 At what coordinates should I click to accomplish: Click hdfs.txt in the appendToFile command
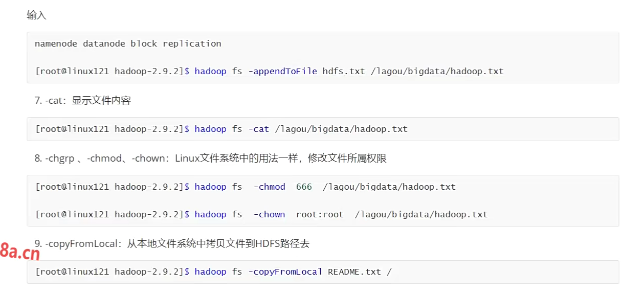tap(344, 71)
